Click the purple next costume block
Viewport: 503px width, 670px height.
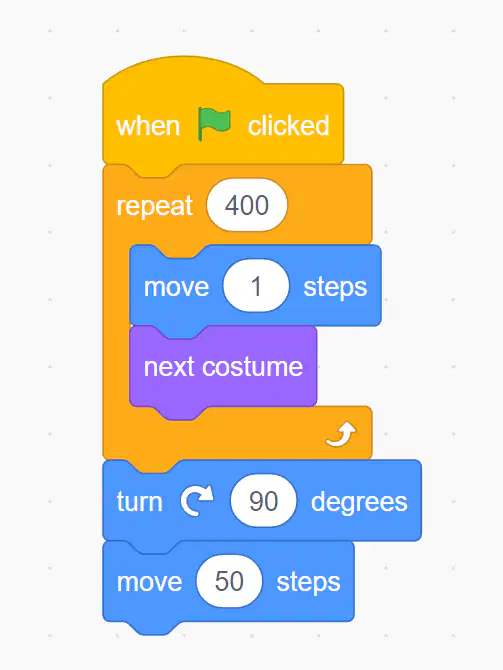(223, 367)
